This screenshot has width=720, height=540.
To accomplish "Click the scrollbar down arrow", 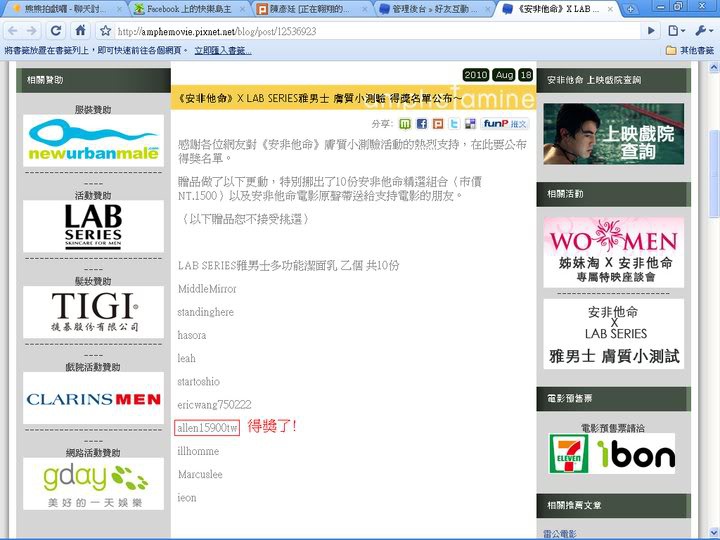I will (714, 531).
